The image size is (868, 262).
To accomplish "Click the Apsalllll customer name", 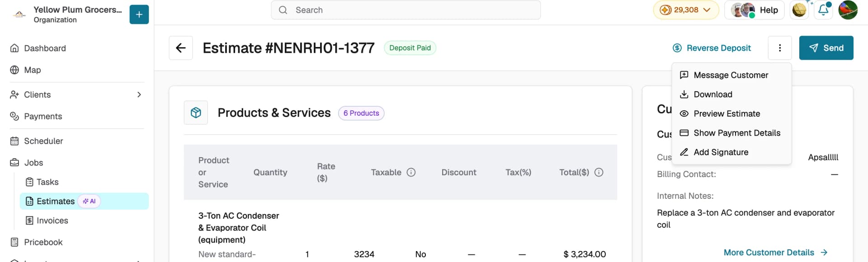I will click(x=823, y=157).
